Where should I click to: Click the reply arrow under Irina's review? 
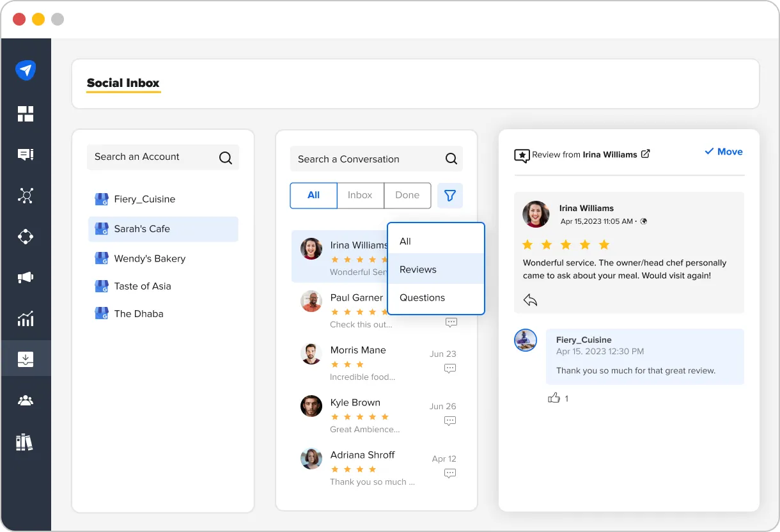(x=530, y=299)
